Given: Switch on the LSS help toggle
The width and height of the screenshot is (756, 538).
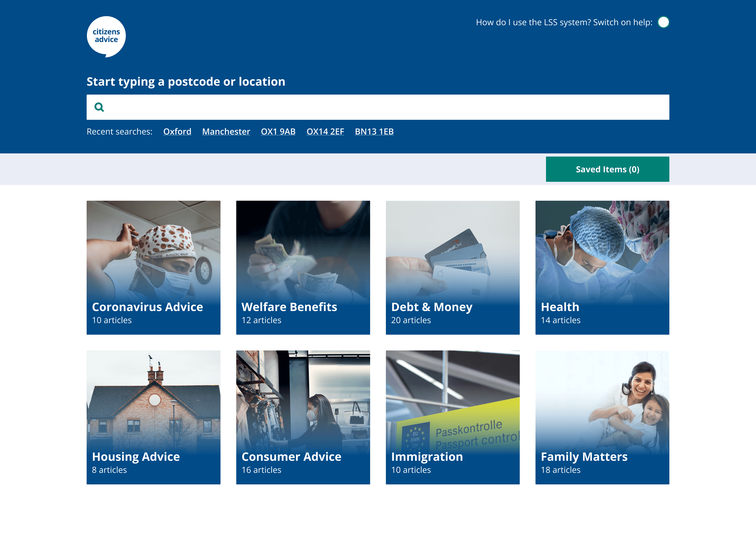Looking at the screenshot, I should 663,22.
